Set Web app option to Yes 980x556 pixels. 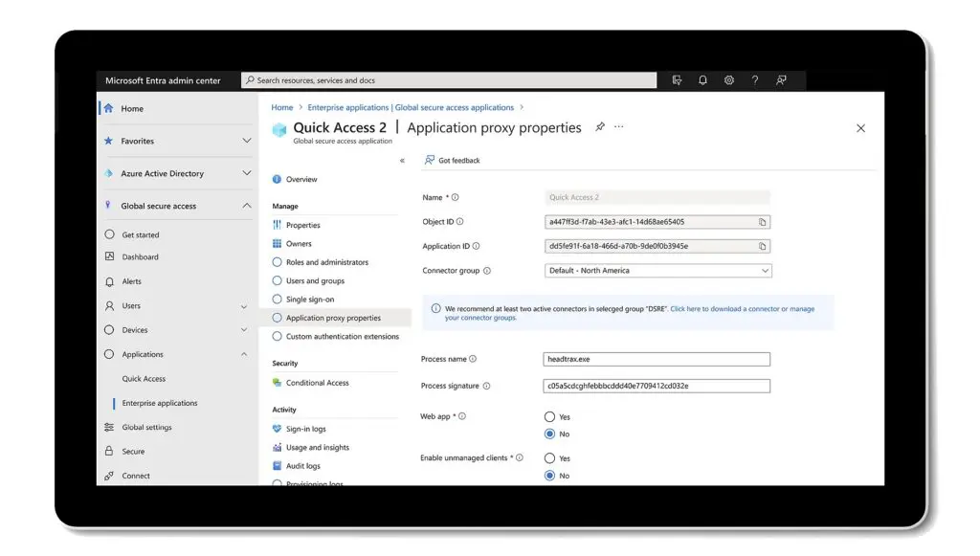click(548, 416)
